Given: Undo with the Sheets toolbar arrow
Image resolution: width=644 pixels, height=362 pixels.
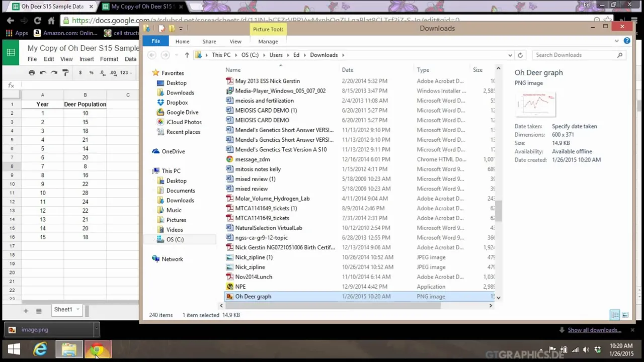Looking at the screenshot, I should point(43,72).
